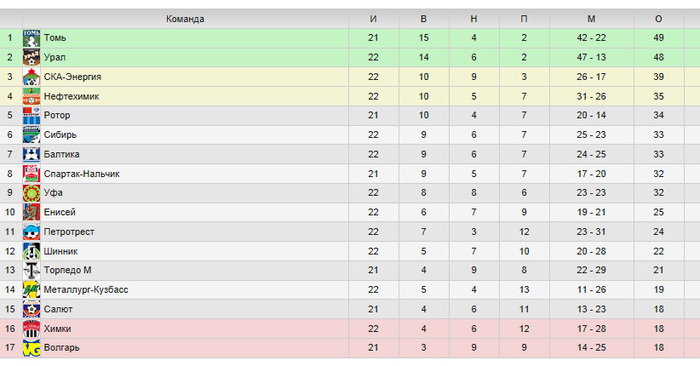Select the Спартак-Нальчик crest icon

point(31,174)
